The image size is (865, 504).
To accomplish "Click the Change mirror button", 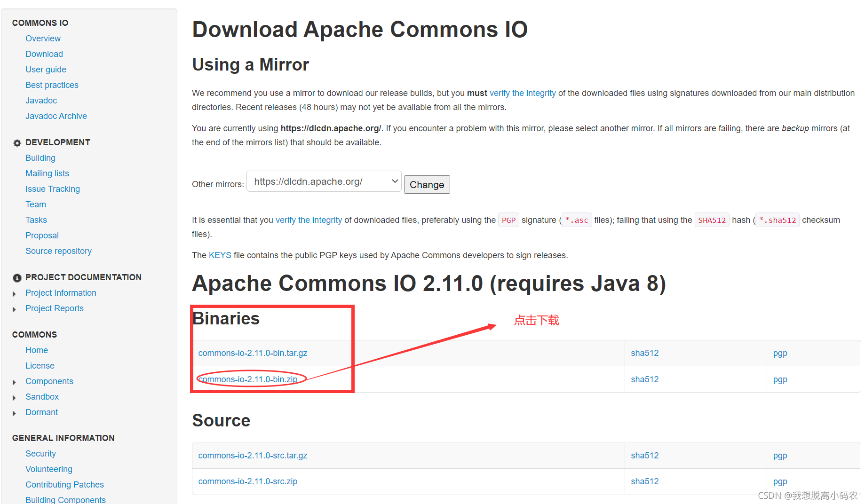I will tap(427, 185).
